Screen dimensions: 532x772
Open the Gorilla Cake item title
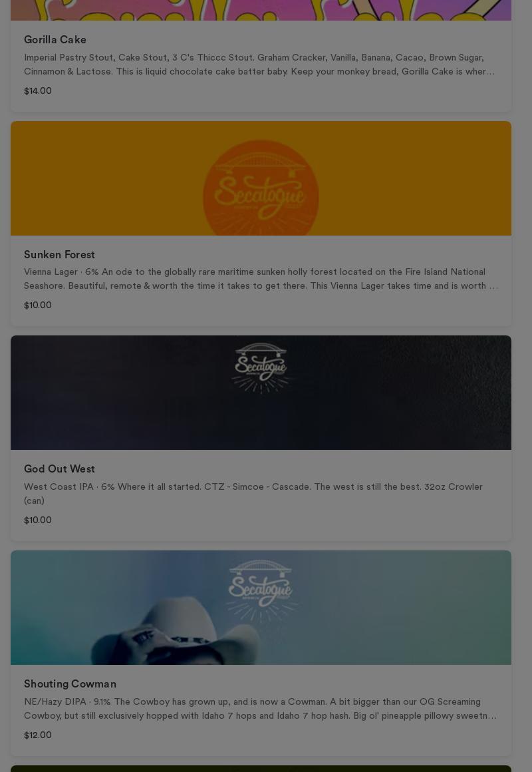coord(55,40)
